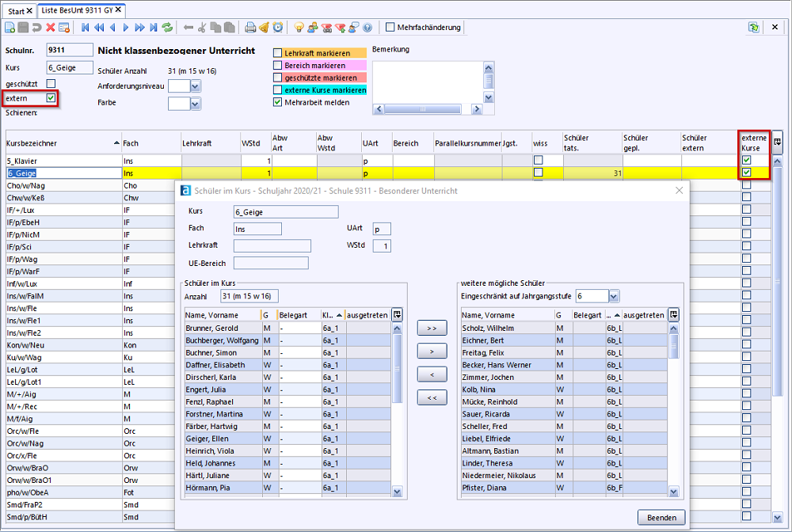Screen dimensions: 792x532
Task: Click the Lehrkraft field in dialog
Action: [x=272, y=245]
